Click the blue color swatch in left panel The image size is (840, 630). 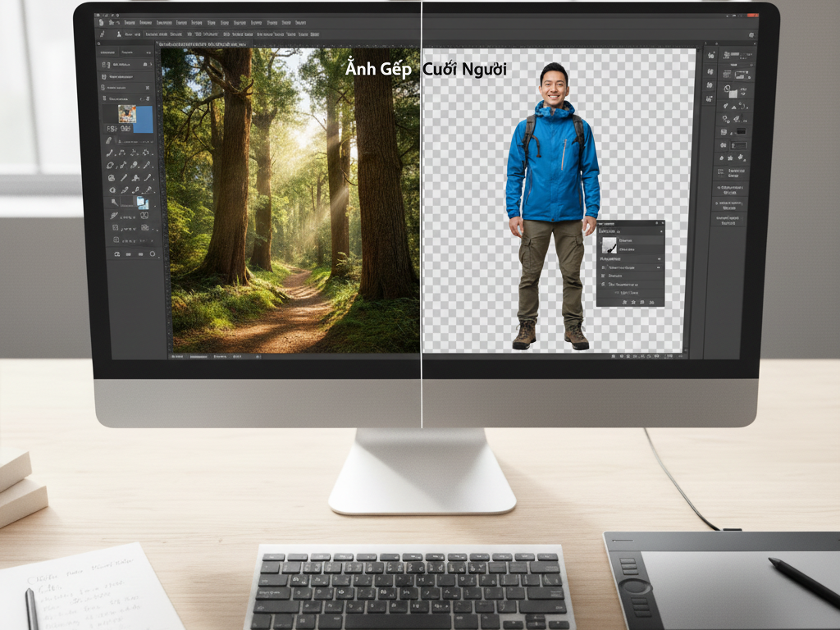click(143, 118)
